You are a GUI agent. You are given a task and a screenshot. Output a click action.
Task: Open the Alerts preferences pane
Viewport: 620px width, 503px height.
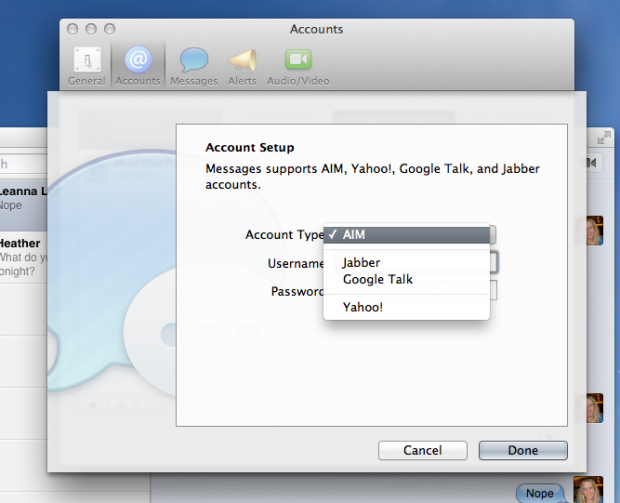pos(242,65)
